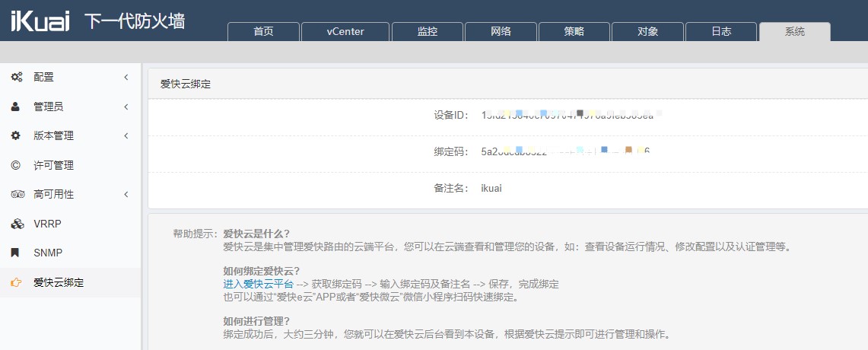Click the VRRP cubes icon
The height and width of the screenshot is (350, 868).
click(x=17, y=224)
